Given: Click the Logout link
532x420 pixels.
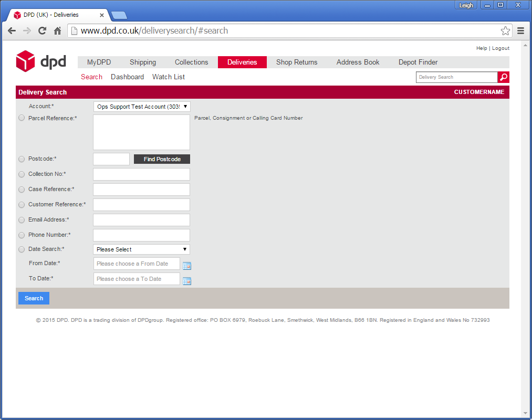Looking at the screenshot, I should (x=501, y=48).
